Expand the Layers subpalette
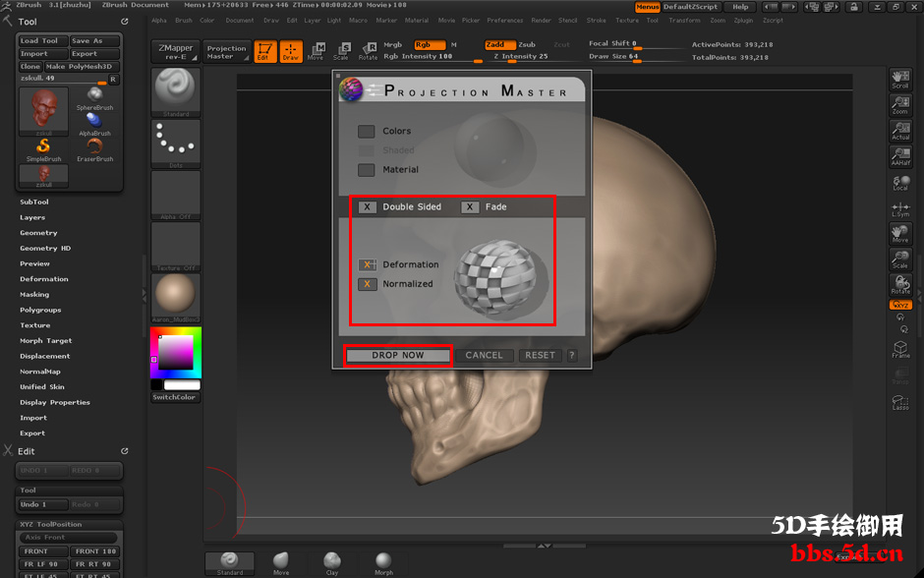 point(32,217)
